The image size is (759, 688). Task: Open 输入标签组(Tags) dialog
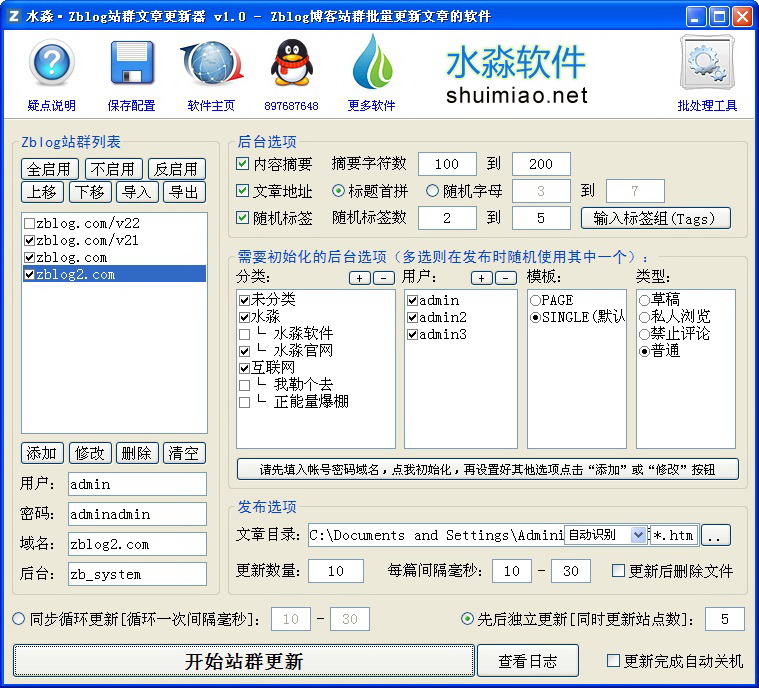coord(655,218)
